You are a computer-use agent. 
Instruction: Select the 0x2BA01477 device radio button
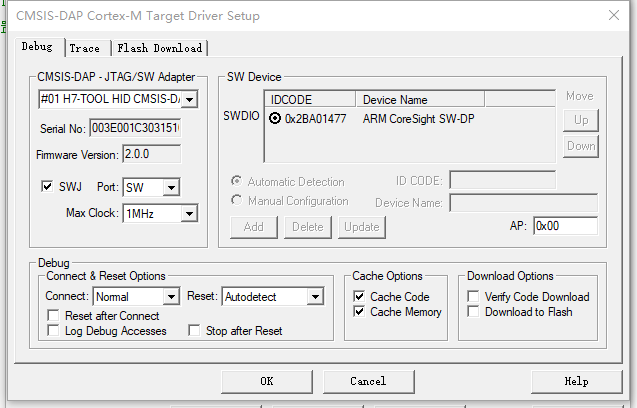[275, 118]
